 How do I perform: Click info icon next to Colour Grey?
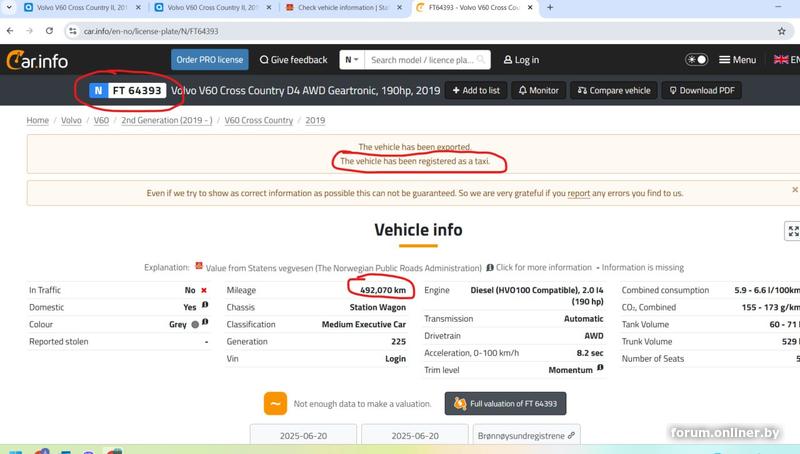[205, 322]
